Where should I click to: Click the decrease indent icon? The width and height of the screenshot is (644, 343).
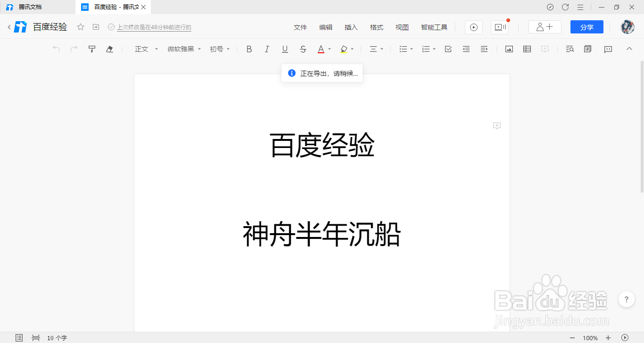point(466,49)
